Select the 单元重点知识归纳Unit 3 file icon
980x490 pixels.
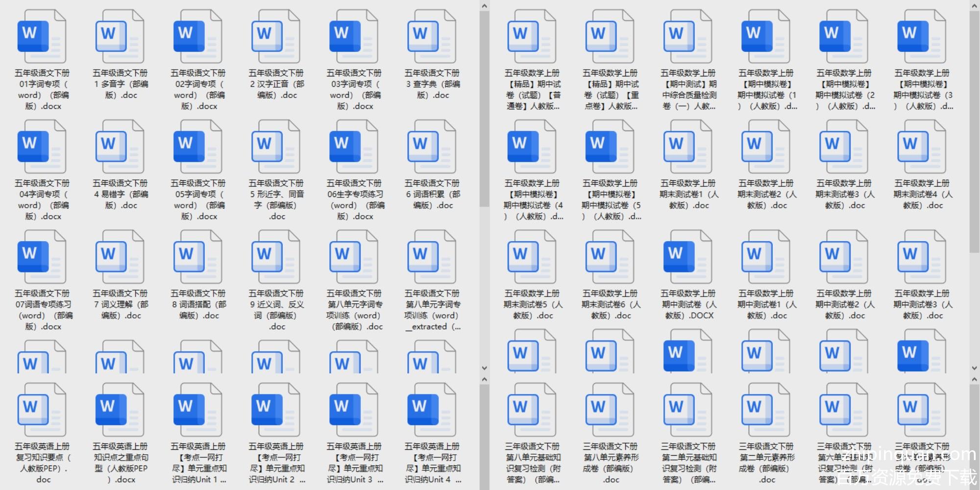tap(353, 410)
